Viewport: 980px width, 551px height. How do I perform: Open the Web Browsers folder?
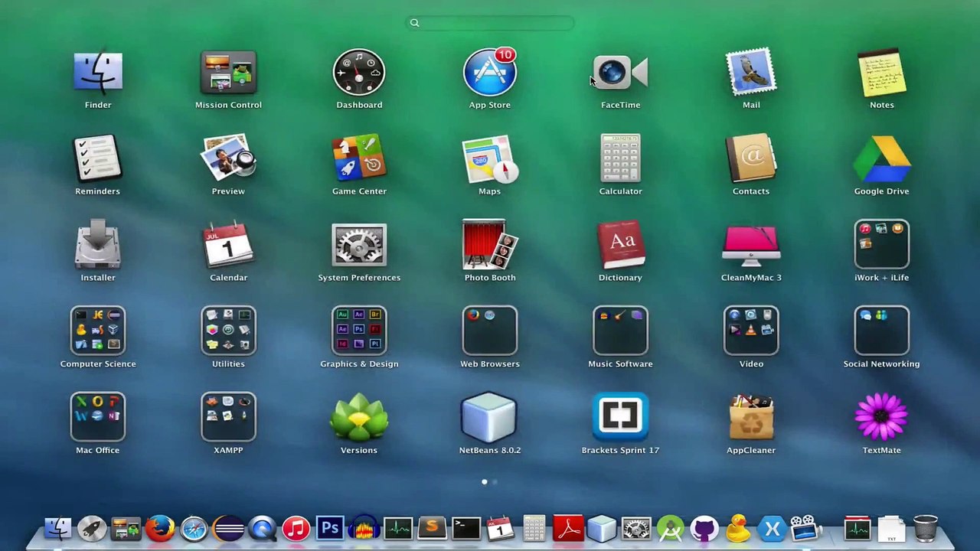pyautogui.click(x=490, y=331)
